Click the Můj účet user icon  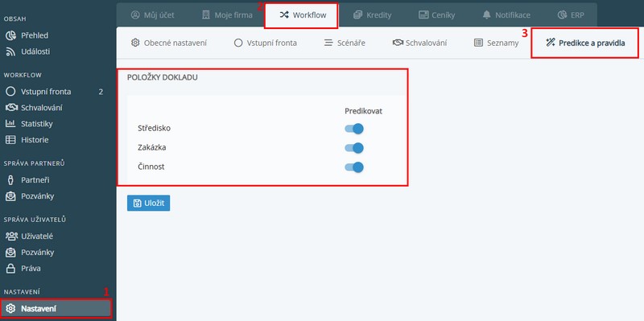pyautogui.click(x=135, y=15)
